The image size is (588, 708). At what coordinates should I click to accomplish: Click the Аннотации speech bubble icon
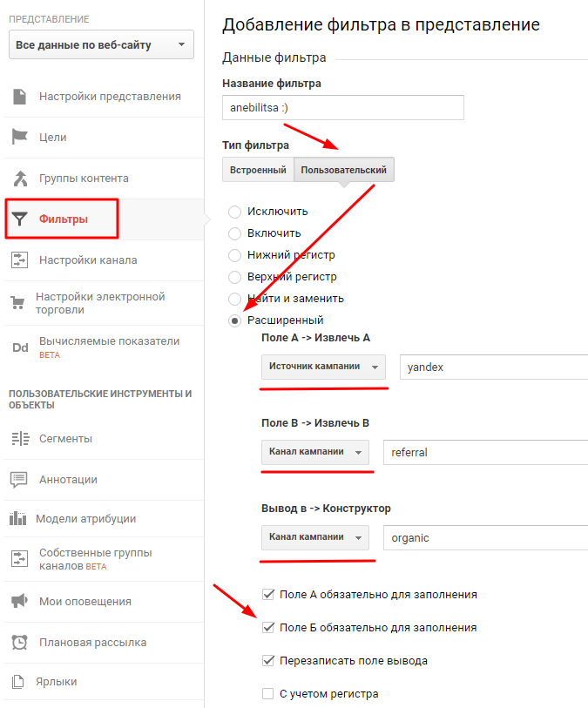click(19, 479)
